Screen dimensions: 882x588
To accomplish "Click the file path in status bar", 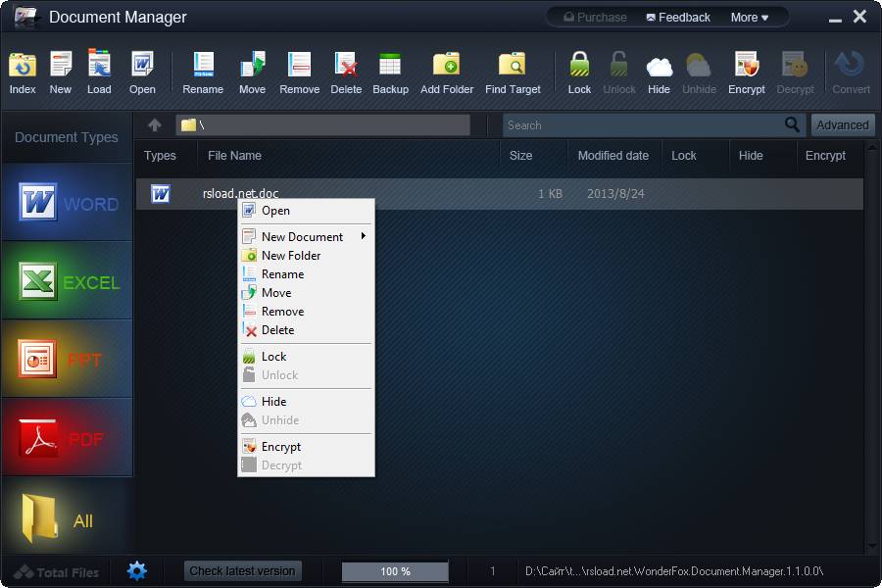I will click(x=674, y=571).
